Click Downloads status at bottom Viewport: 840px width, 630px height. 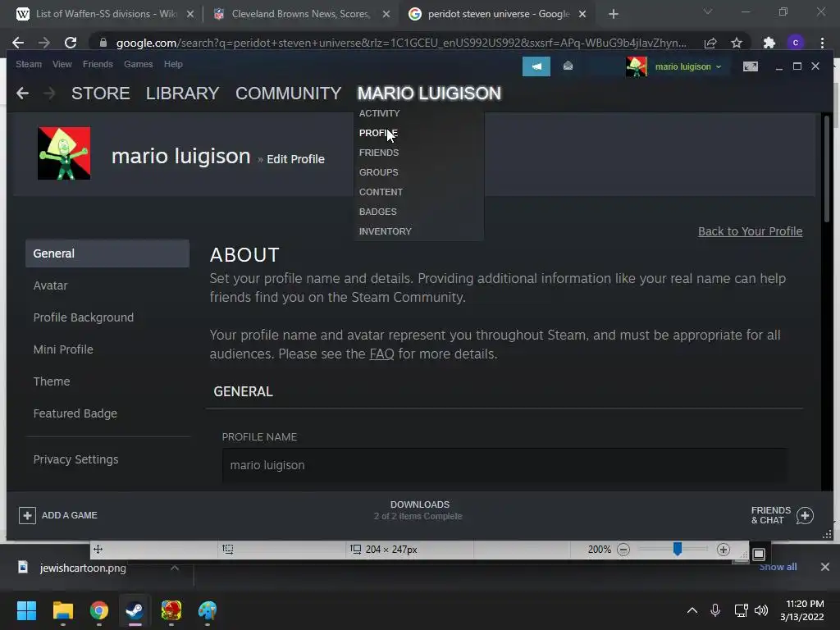click(x=419, y=510)
